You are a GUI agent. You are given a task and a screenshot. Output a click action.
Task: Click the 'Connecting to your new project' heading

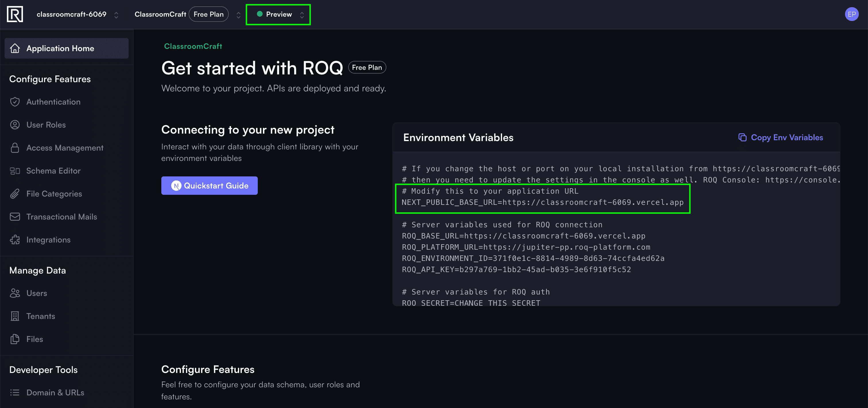[x=248, y=130]
